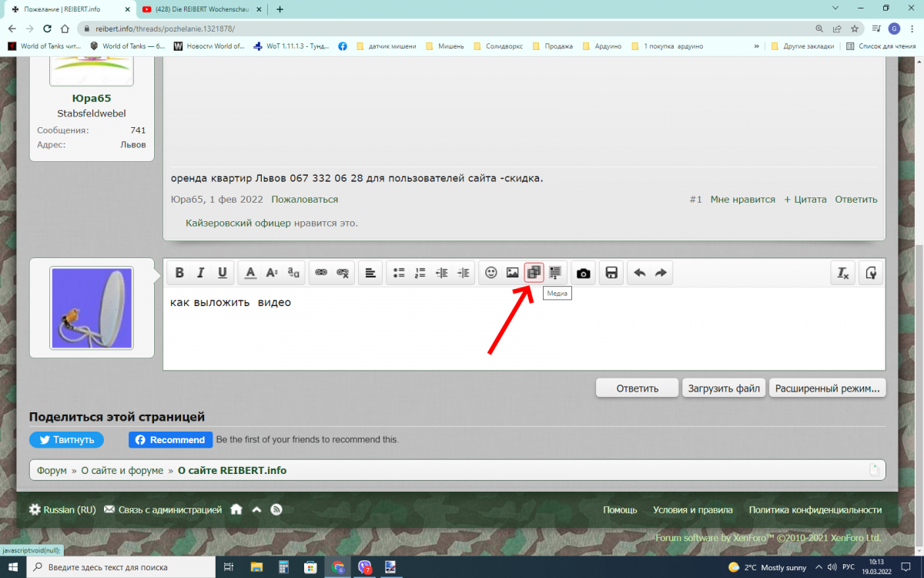This screenshot has width=924, height=578.
Task: Open Связь с администрацией link
Action: pyautogui.click(x=162, y=509)
